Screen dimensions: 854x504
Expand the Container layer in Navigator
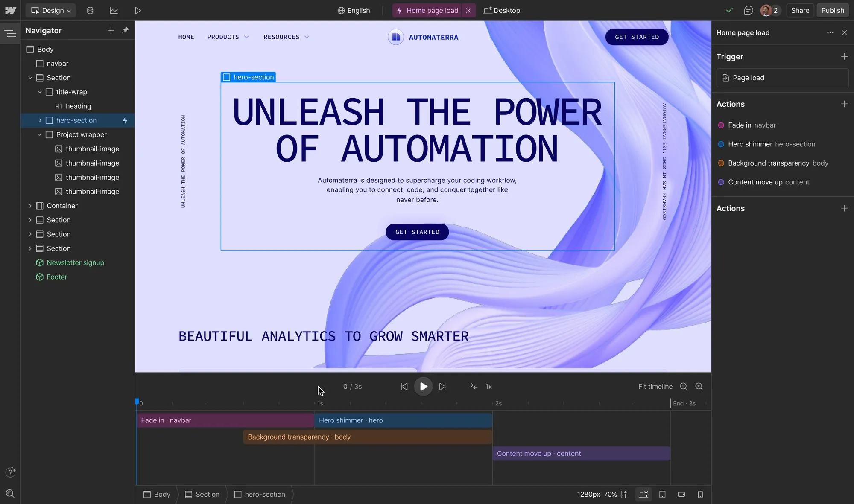[30, 206]
